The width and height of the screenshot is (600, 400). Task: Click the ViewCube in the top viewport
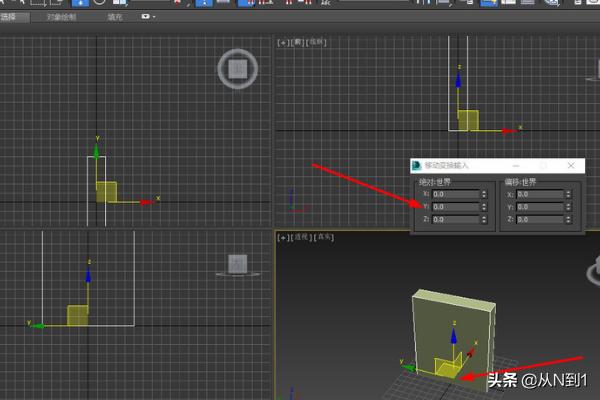coord(238,69)
